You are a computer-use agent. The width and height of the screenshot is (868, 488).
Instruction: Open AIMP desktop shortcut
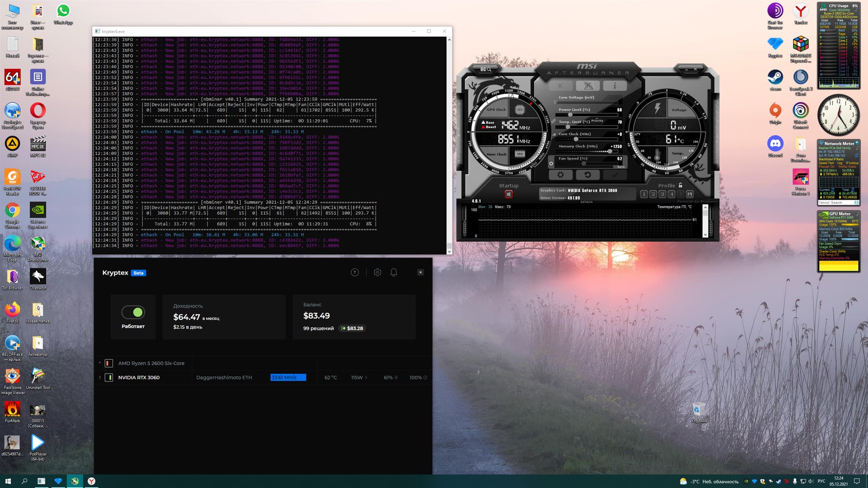[x=13, y=146]
